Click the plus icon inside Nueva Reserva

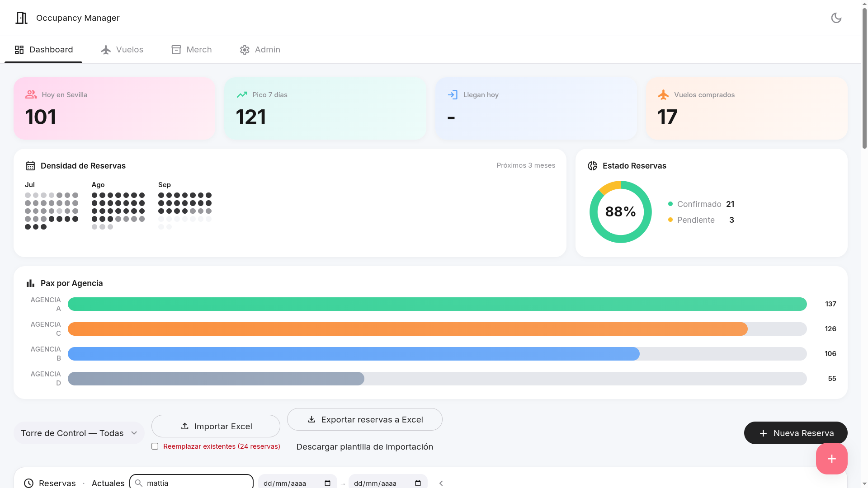763,433
